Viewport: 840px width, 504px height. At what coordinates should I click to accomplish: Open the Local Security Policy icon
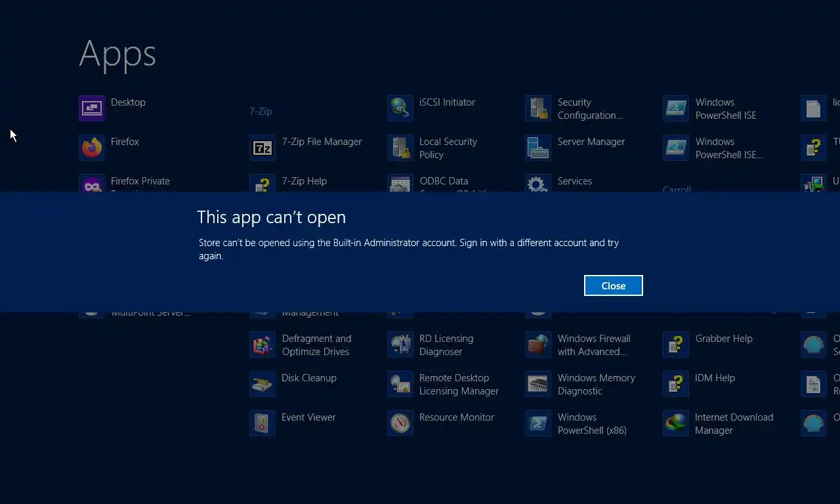[400, 148]
